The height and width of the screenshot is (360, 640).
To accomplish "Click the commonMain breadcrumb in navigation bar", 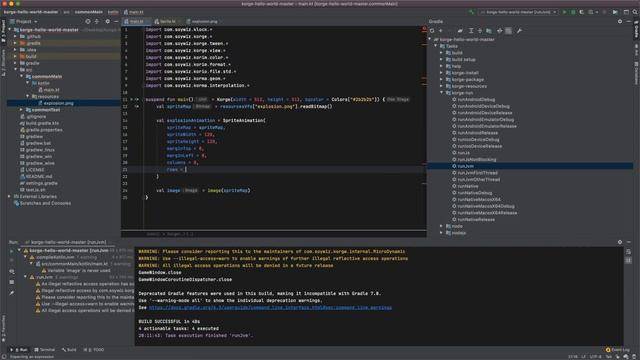I will click(x=89, y=12).
